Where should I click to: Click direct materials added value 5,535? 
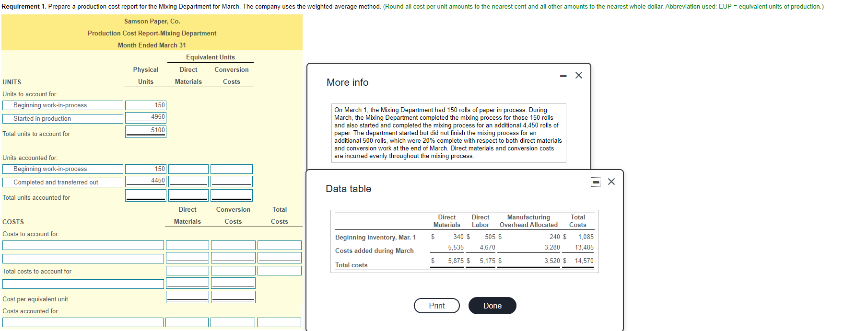pos(456,248)
